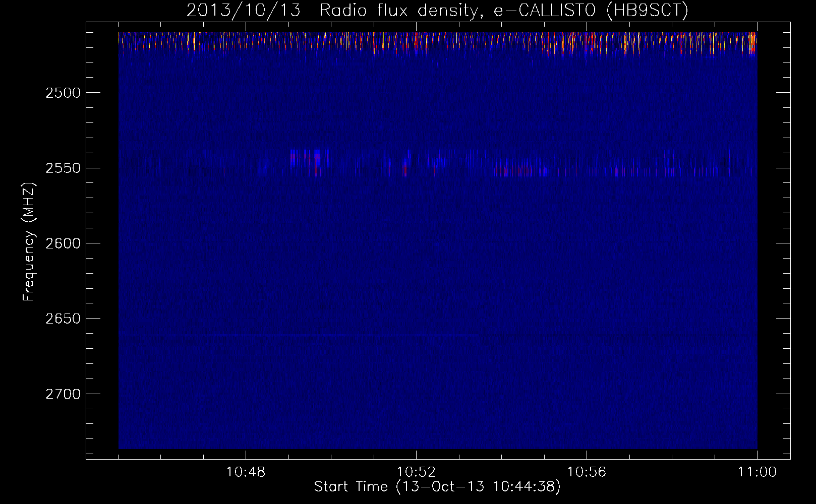Click the 'Start Time (13-Oct-13 10:44:38)' label
Screen dimensions: 816x504
[437, 486]
